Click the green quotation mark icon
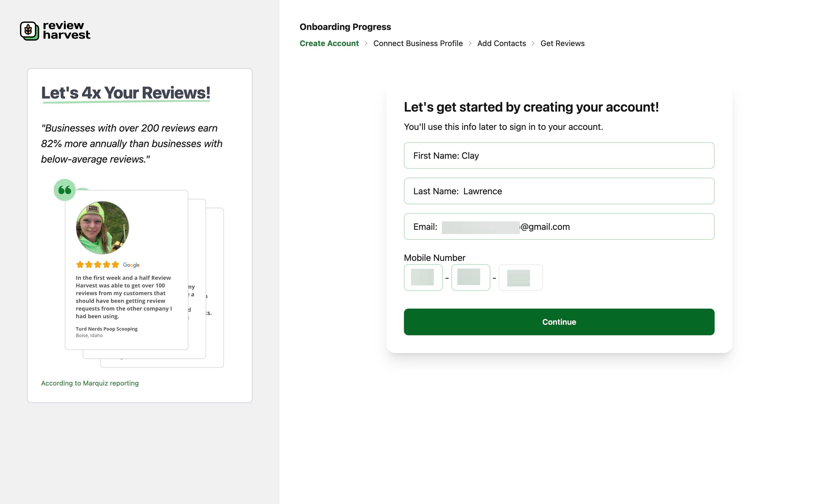This screenshot has height=504, width=839. point(64,190)
